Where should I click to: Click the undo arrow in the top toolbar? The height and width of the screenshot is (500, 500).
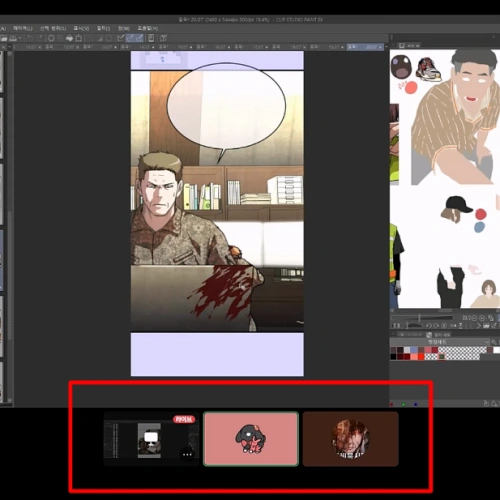(x=30, y=38)
